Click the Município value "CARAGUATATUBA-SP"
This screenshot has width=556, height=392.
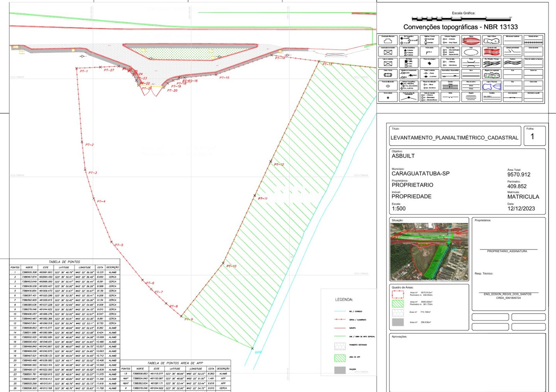(x=420, y=173)
